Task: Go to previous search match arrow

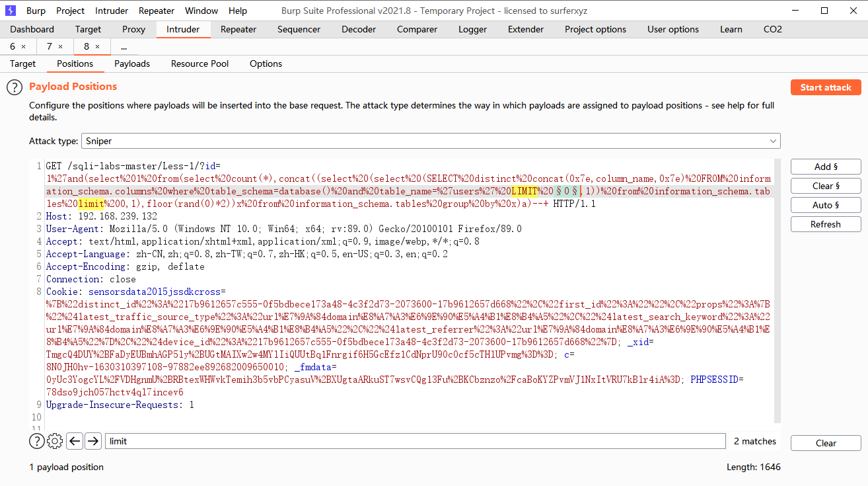Action: (75, 441)
